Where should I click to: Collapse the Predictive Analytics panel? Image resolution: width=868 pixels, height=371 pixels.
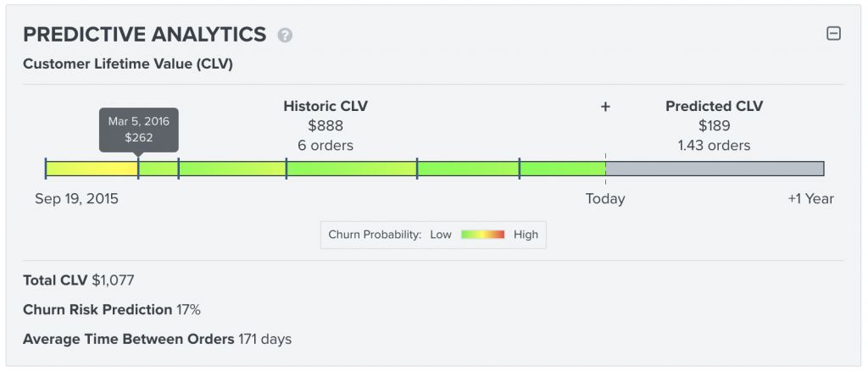(833, 34)
